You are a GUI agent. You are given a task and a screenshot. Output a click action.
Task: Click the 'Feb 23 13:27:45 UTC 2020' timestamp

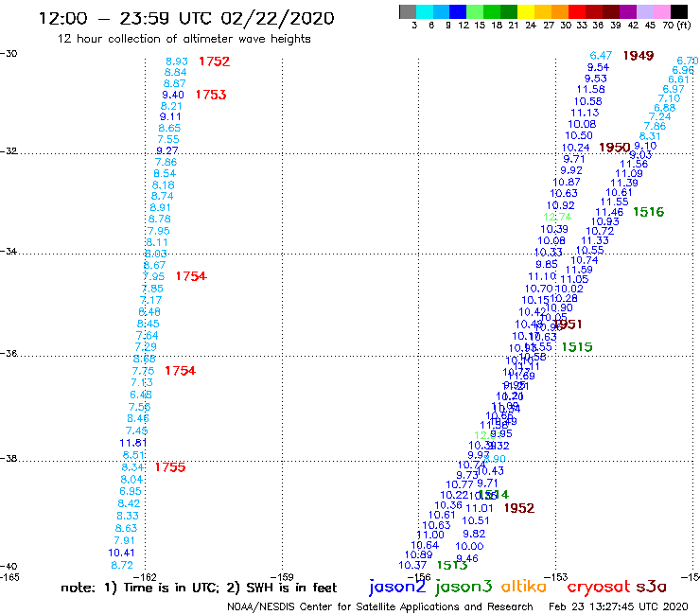[x=619, y=607]
